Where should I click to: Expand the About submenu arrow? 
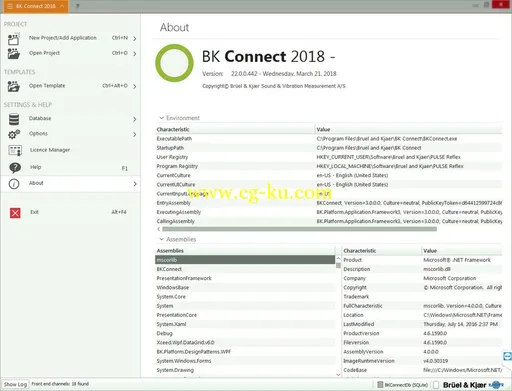(135, 184)
